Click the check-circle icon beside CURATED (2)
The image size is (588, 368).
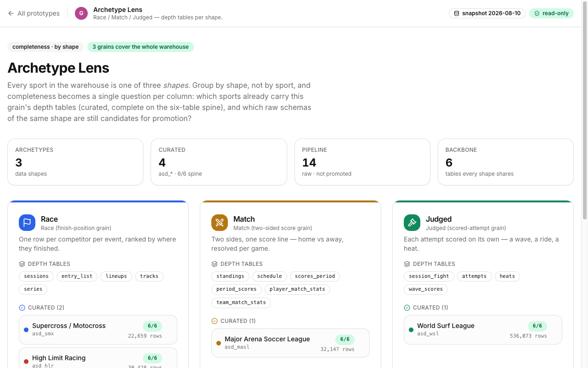22,308
